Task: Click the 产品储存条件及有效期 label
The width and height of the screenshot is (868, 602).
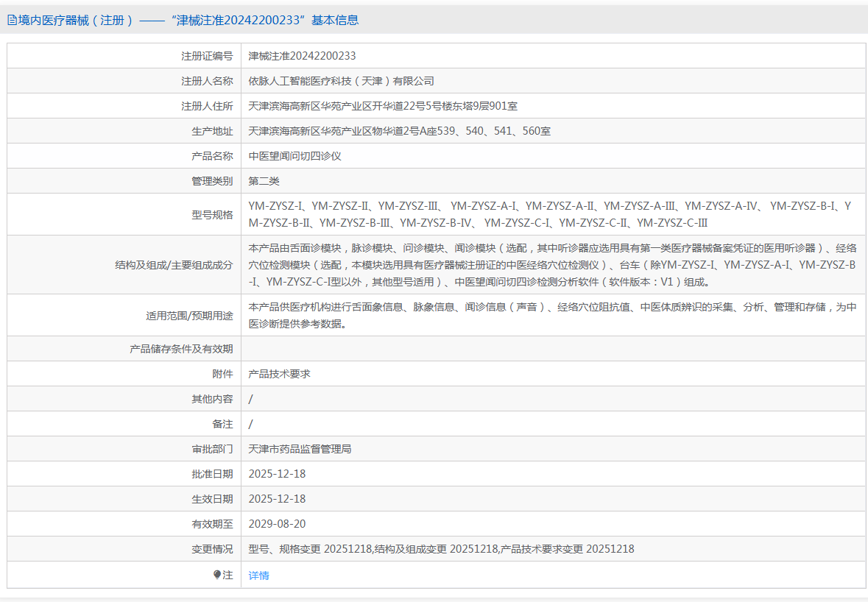Action: tap(181, 349)
